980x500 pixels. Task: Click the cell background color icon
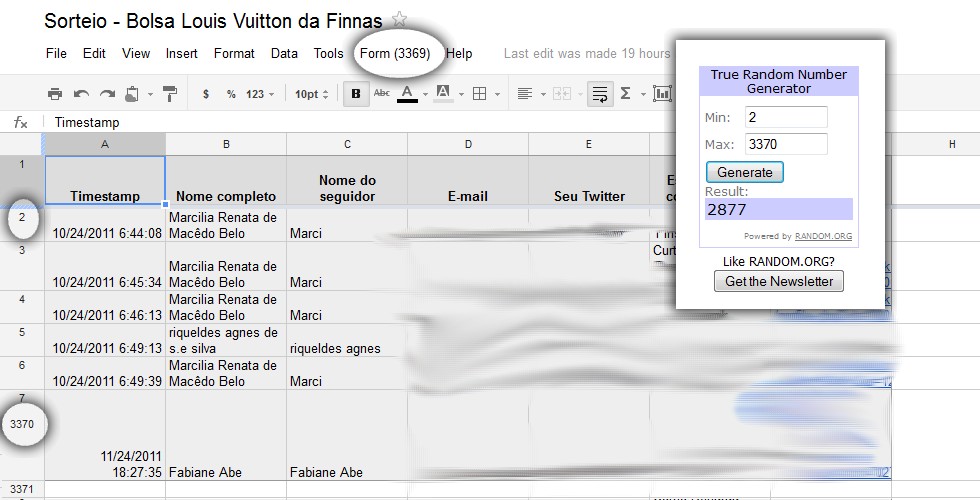coord(443,93)
